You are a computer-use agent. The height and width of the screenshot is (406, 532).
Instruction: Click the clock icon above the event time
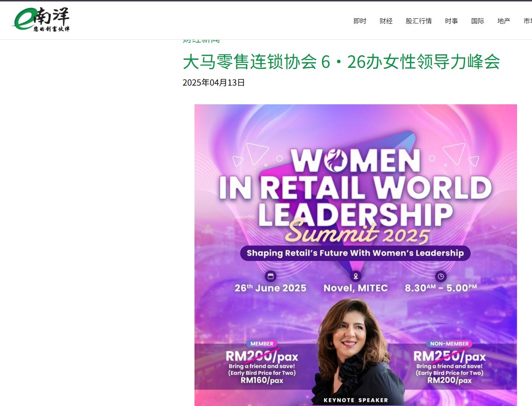pyautogui.click(x=440, y=276)
